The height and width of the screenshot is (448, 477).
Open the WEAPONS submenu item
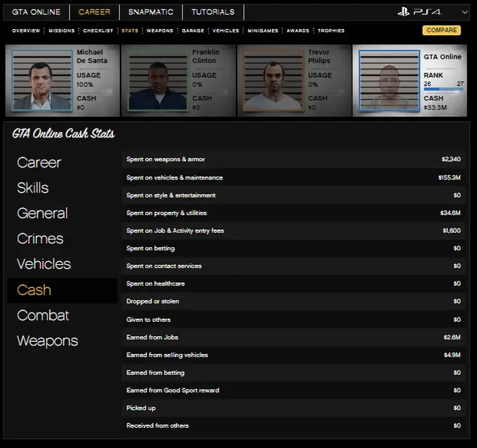[x=159, y=31]
